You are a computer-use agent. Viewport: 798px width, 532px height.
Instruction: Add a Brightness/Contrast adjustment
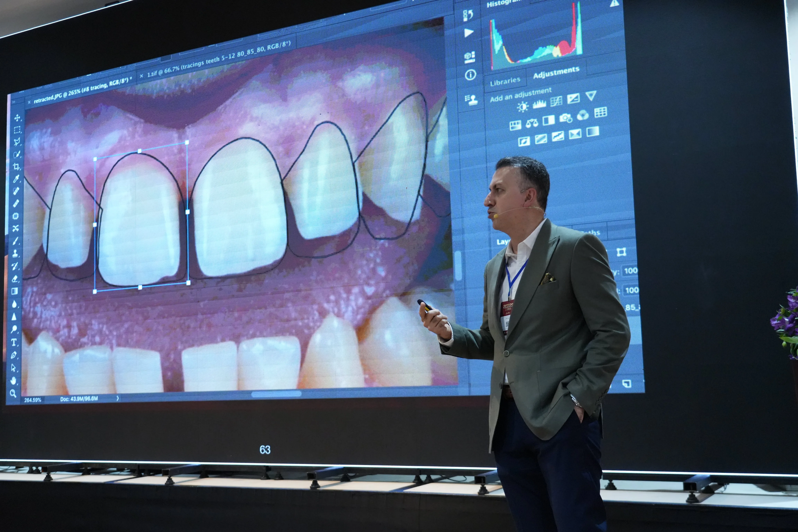tap(523, 107)
